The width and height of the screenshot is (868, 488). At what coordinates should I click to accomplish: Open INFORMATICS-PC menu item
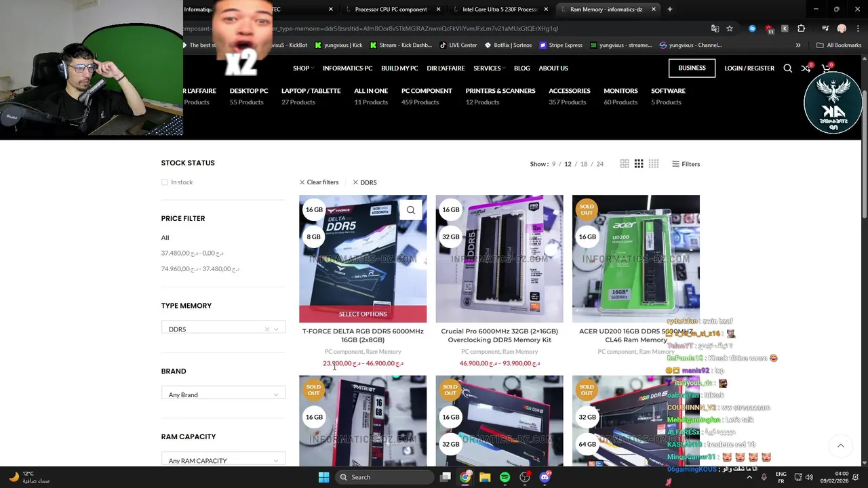coord(347,68)
